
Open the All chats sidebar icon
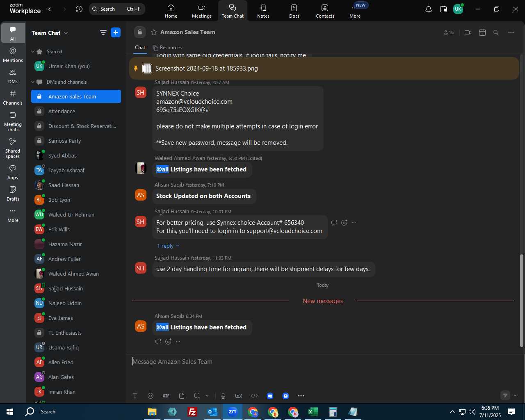point(13,33)
